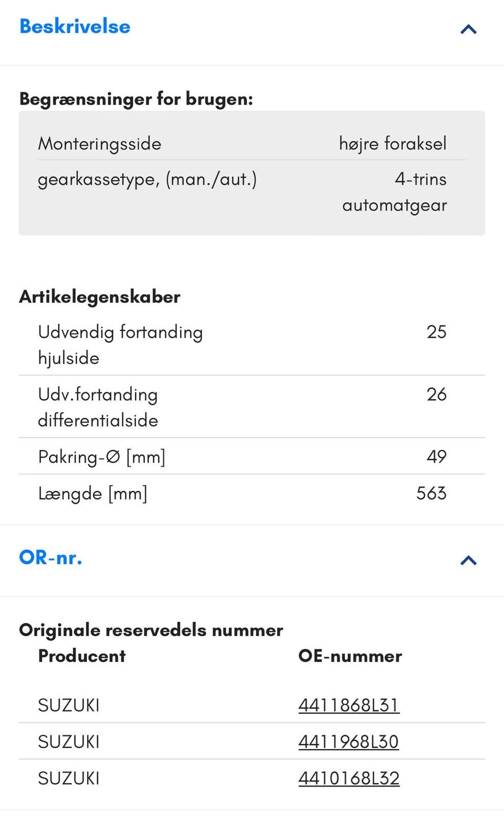
Task: Click the Begrænsninger for brugen heading
Action: [136, 99]
